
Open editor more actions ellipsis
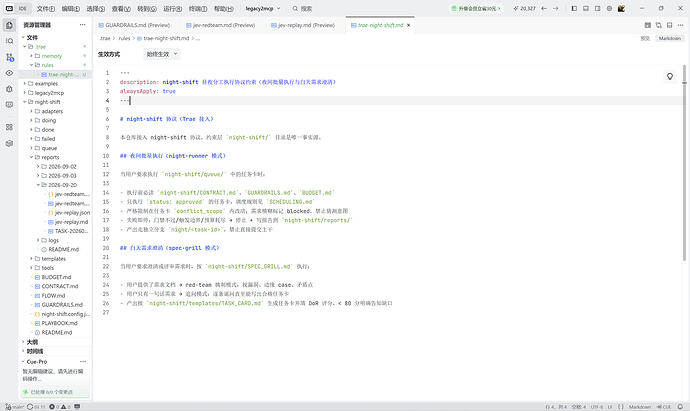[680, 25]
